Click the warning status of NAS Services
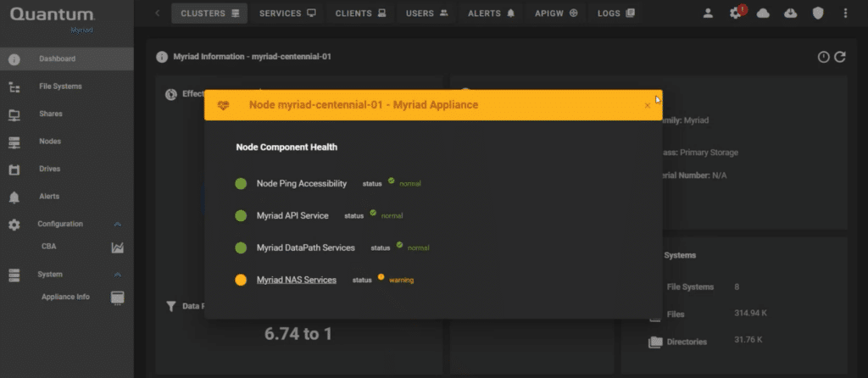 pos(401,280)
